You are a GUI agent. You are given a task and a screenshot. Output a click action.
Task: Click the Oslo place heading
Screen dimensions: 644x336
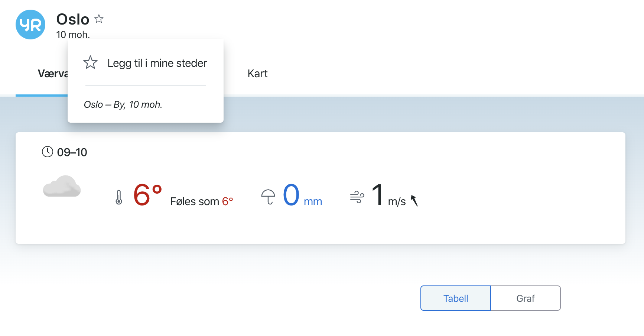coord(73,19)
